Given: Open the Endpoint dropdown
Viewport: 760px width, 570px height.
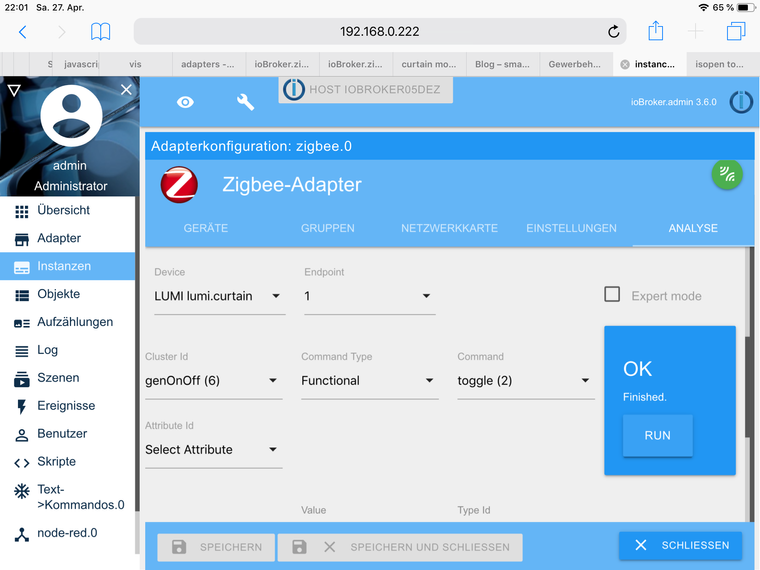Looking at the screenshot, I should point(370,296).
